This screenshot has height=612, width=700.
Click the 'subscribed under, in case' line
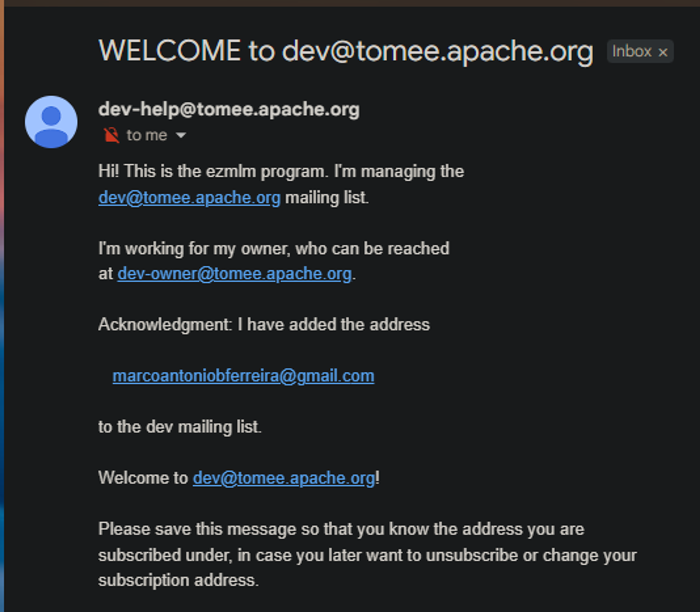point(367,555)
